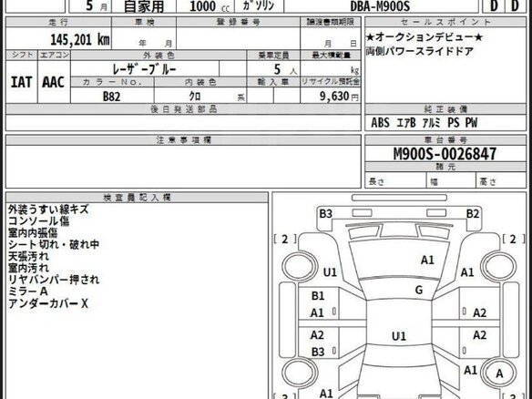This screenshot has width=532, height=399.
Task: Click the 車台番号 header
Action: 445,139
